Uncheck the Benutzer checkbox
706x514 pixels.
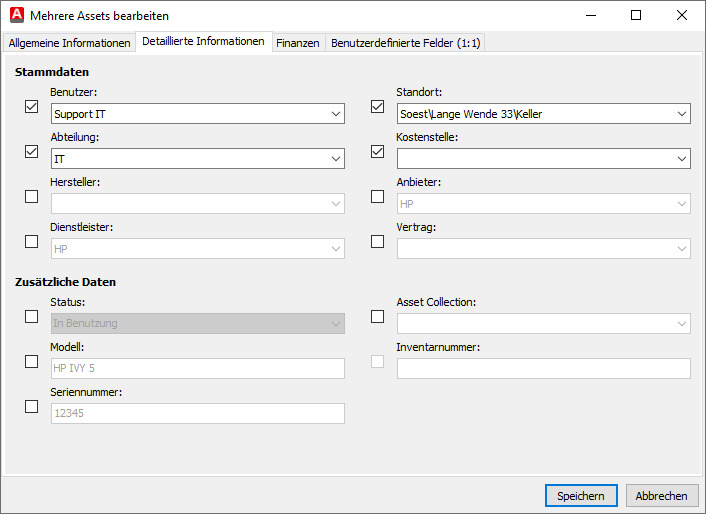click(x=31, y=107)
